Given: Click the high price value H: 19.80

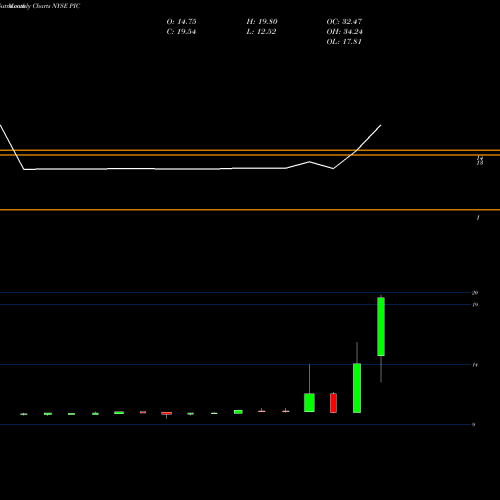Looking at the screenshot, I should [x=262, y=22].
